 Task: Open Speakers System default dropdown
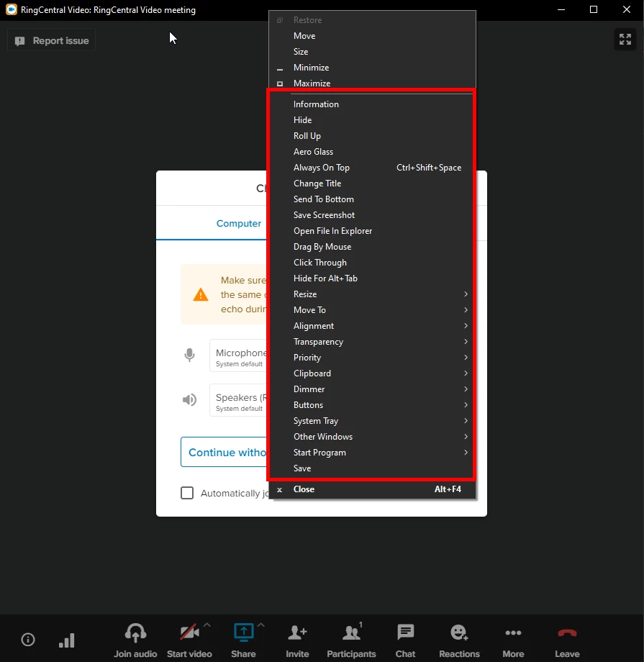point(239,400)
